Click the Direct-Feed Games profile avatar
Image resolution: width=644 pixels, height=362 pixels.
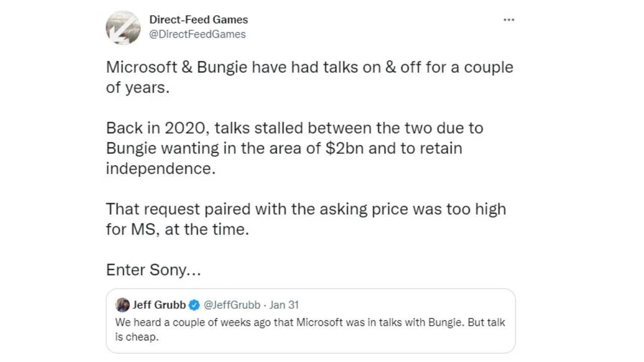coord(123,28)
